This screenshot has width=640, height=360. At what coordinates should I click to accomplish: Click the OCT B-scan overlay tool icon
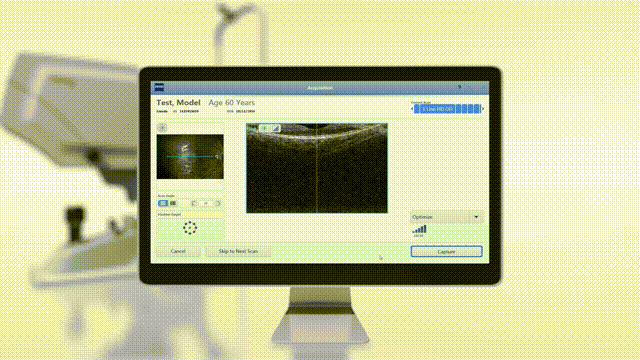(x=276, y=128)
